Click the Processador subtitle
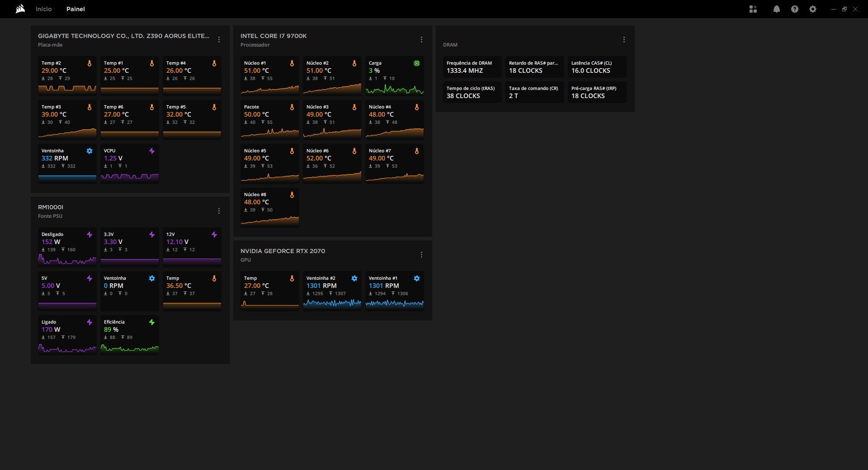Viewport: 868px width, 470px height. tap(255, 45)
